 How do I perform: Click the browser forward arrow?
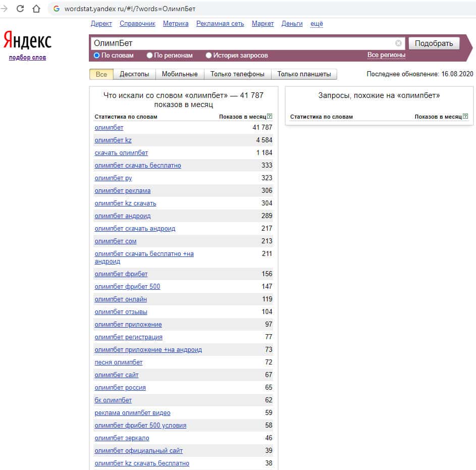coord(4,9)
